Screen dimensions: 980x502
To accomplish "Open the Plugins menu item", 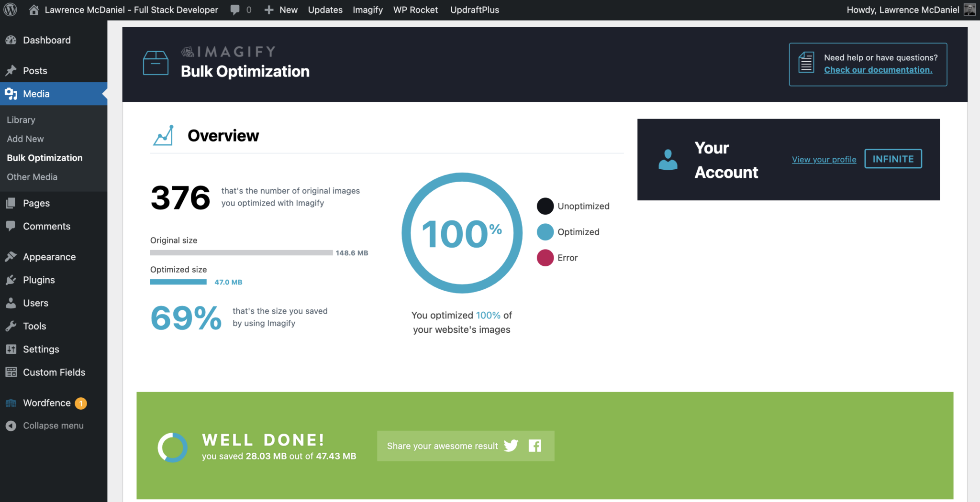I will [x=39, y=280].
